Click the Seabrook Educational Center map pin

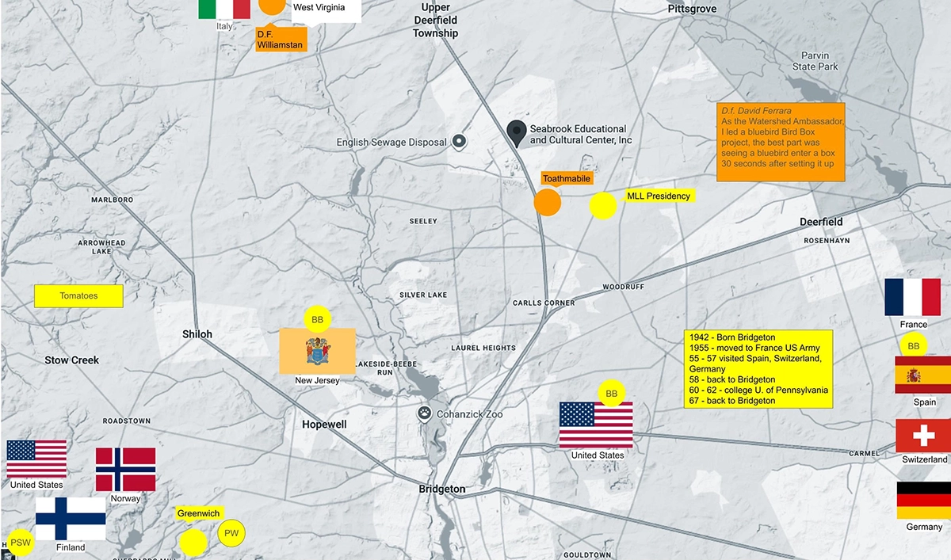point(517,134)
